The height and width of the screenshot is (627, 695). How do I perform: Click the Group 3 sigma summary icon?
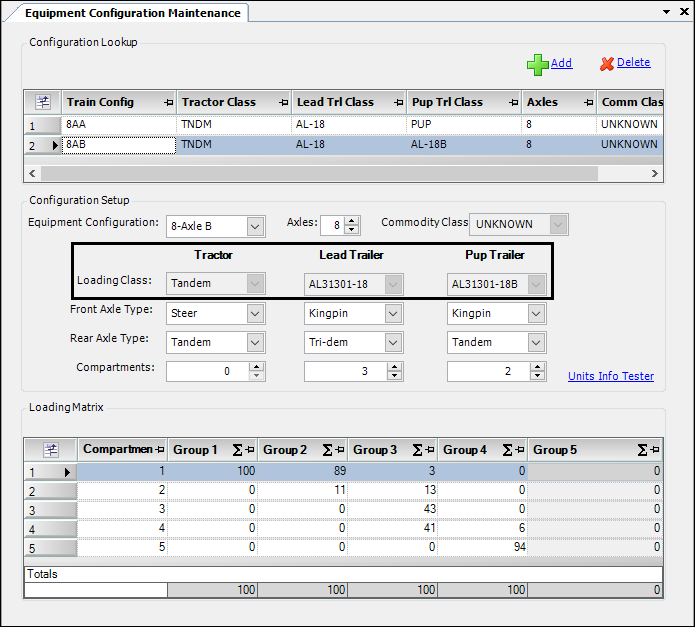point(416,450)
